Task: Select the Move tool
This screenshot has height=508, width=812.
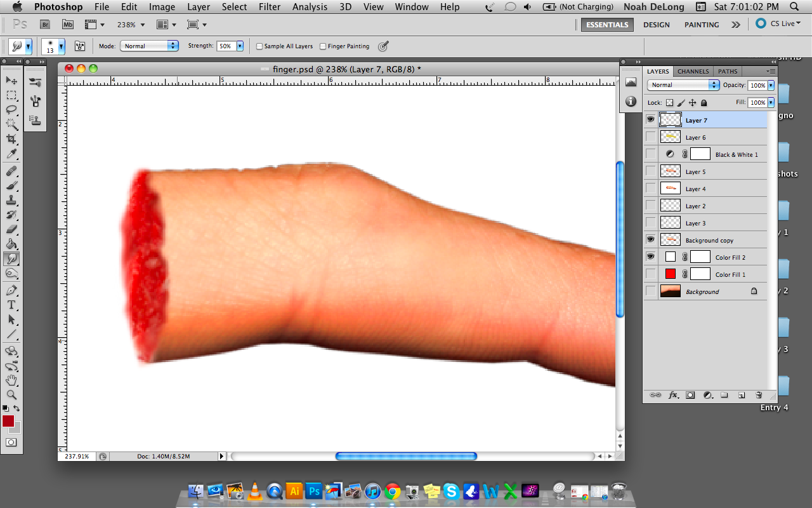Action: click(11, 81)
